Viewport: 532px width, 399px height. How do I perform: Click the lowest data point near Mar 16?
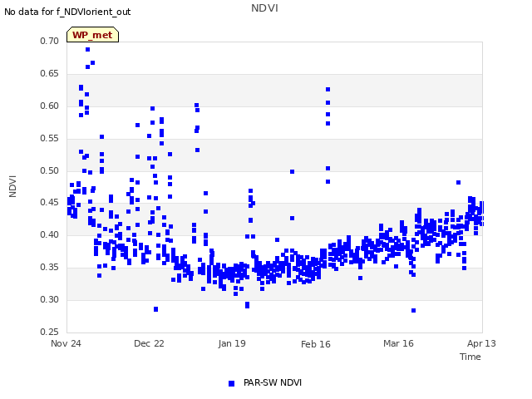tap(413, 310)
